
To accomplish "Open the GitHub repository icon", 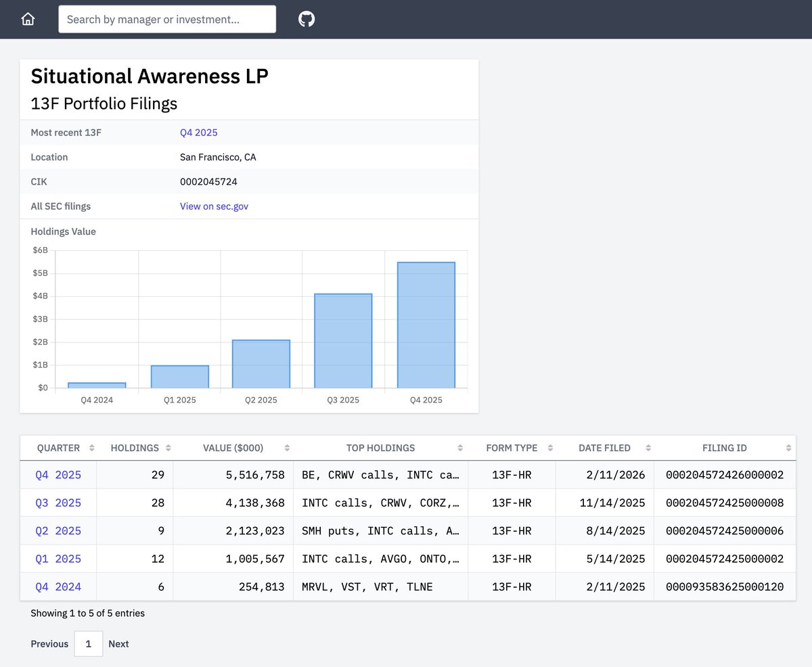I will [307, 19].
